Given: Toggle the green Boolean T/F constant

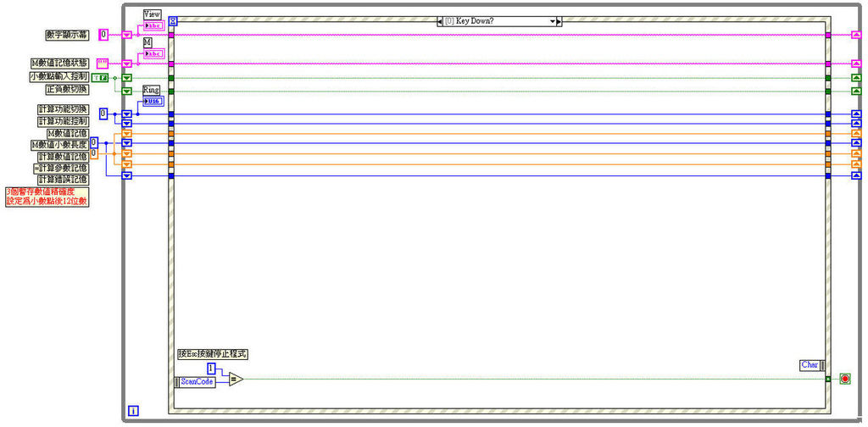Looking at the screenshot, I should click(x=100, y=77).
